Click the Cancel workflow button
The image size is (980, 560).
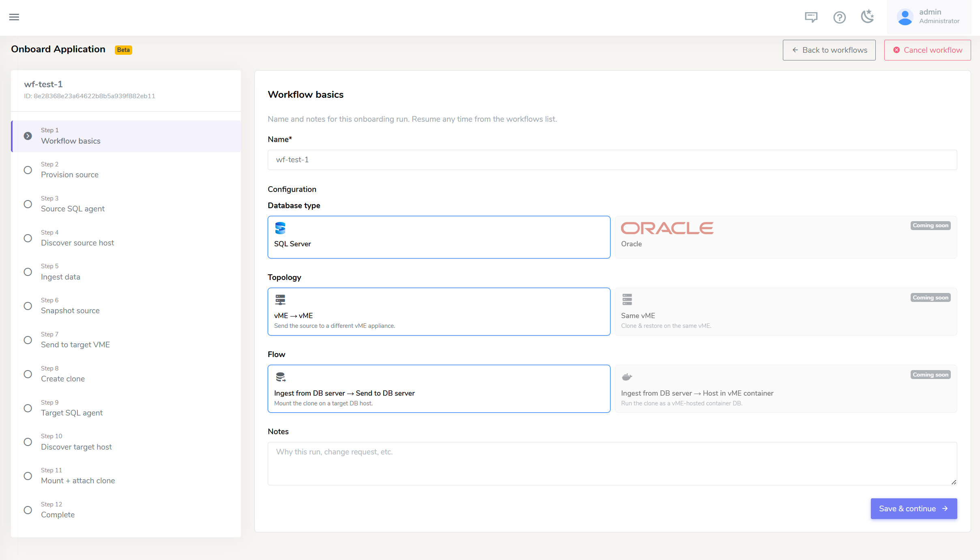tap(927, 50)
